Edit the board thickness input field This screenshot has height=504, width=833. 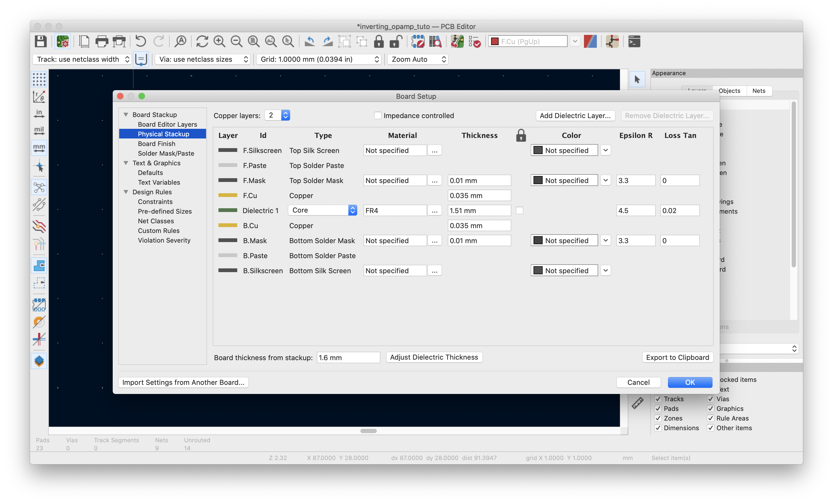347,357
